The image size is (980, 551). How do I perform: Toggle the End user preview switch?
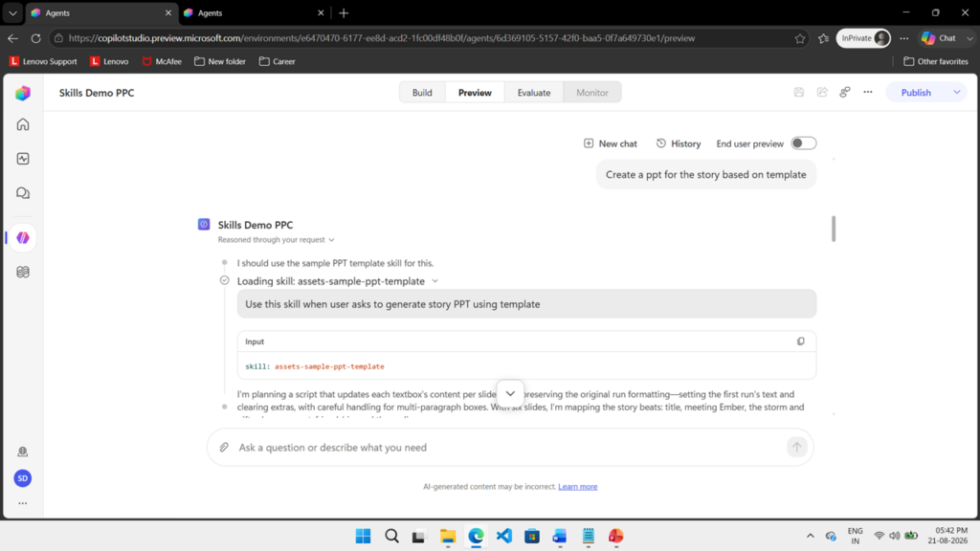point(804,143)
